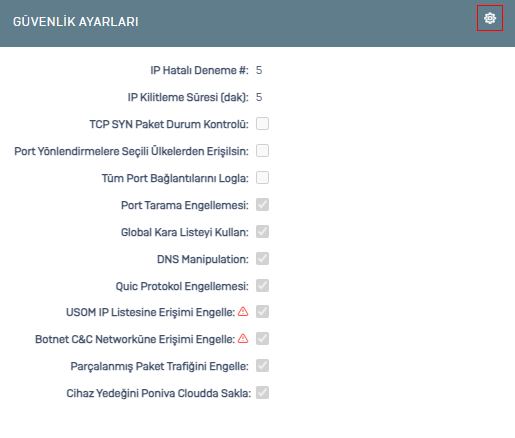
Task: Disable Quic Protokol Engellemesi checkbox
Action: [262, 286]
